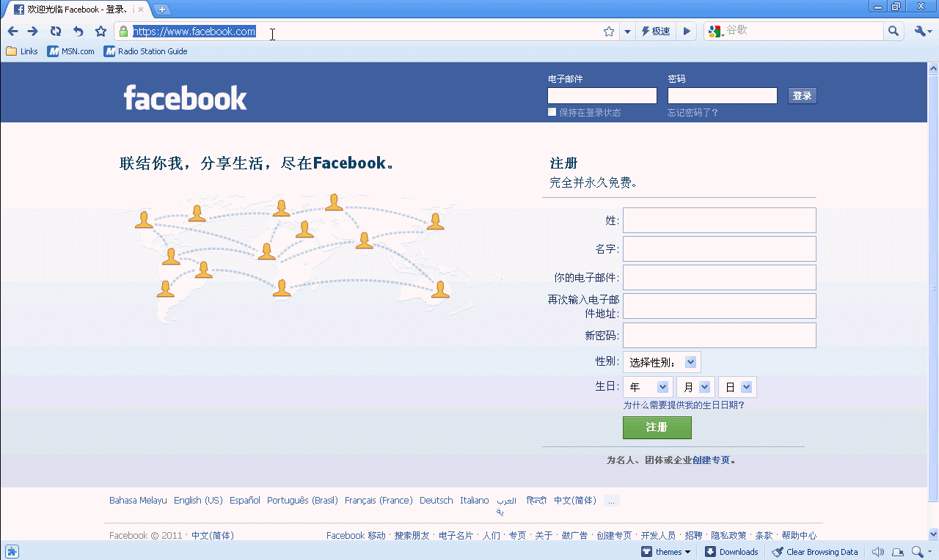The height and width of the screenshot is (560, 939).
Task: Open the Facebook 移动 mobile footer link
Action: point(356,536)
